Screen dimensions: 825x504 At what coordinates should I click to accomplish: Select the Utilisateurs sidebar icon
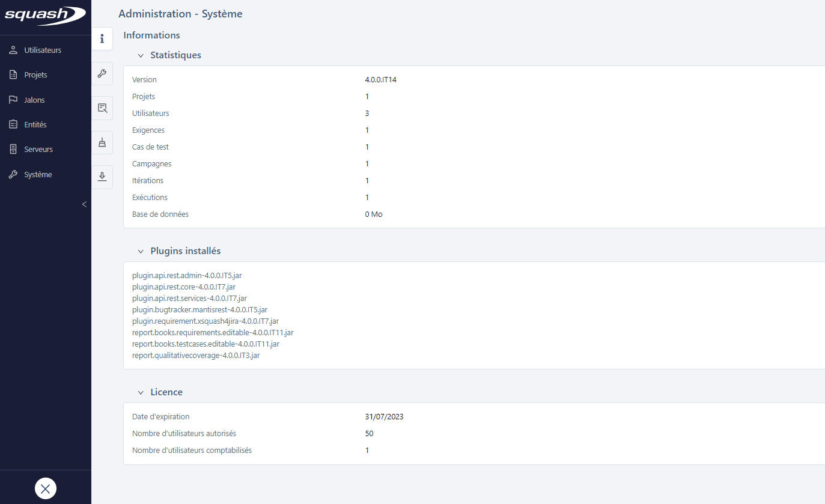12,49
